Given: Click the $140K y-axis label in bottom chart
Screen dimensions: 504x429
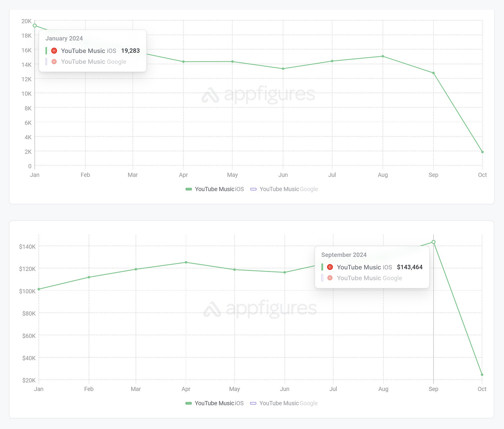Looking at the screenshot, I should [27, 247].
